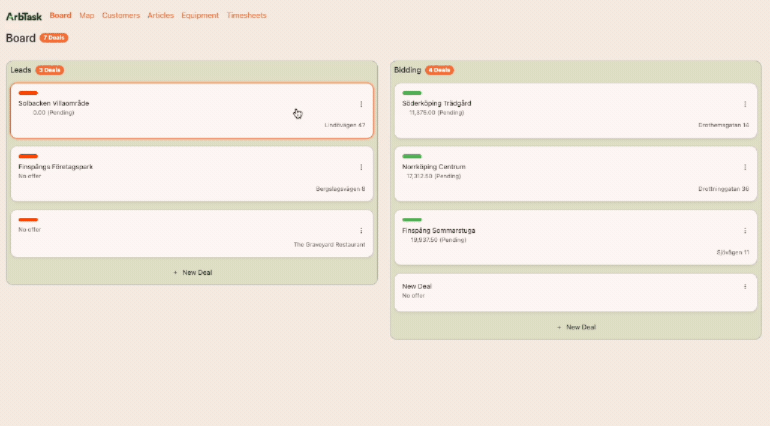
Task: Click the Board page heading
Action: click(21, 38)
